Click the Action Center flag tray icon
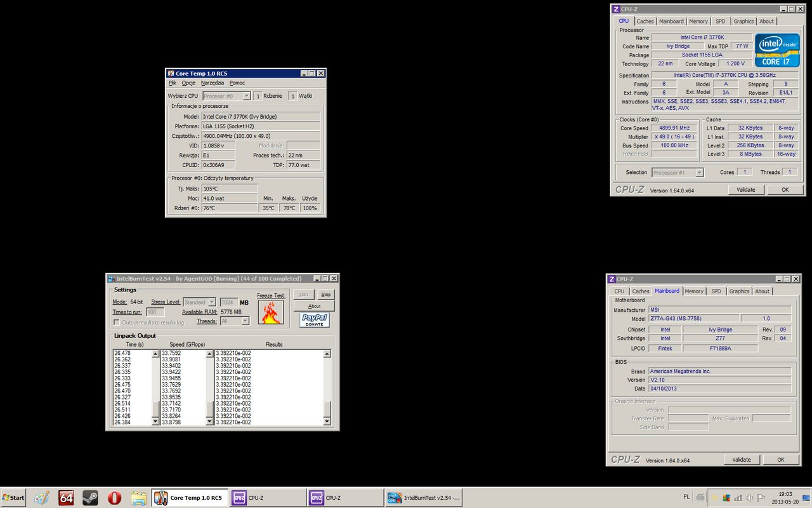This screenshot has width=812, height=508. 762,497
